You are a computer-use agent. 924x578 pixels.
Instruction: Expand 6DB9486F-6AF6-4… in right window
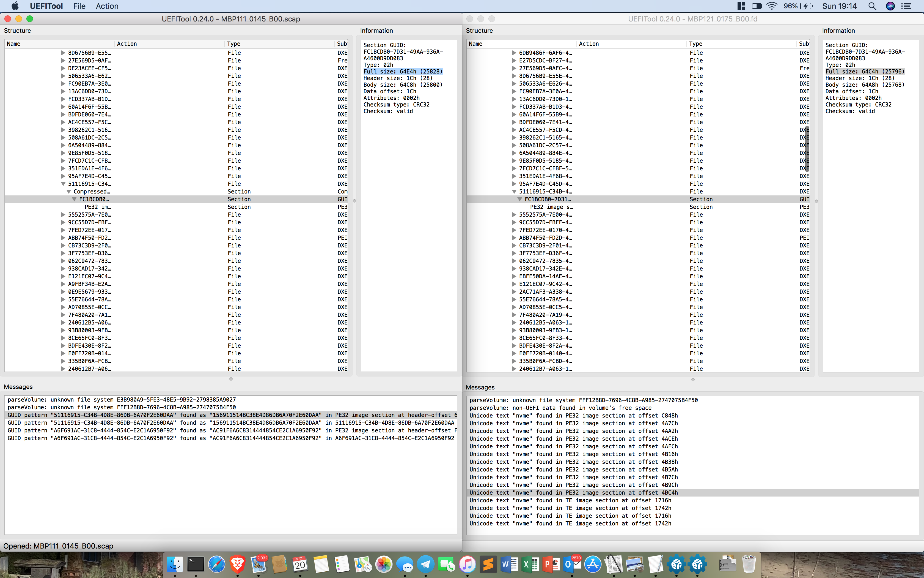pos(514,53)
